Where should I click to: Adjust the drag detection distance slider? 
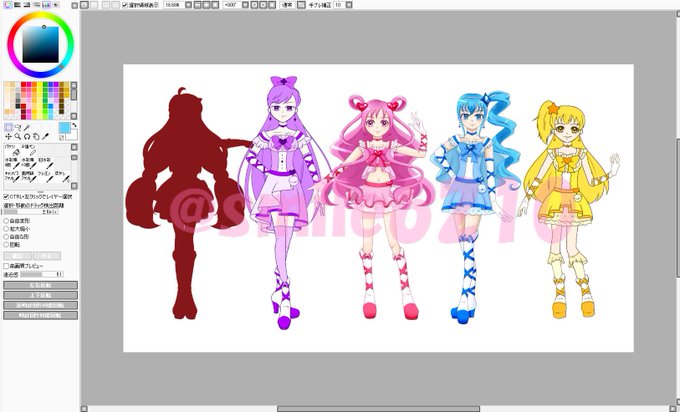[30, 212]
